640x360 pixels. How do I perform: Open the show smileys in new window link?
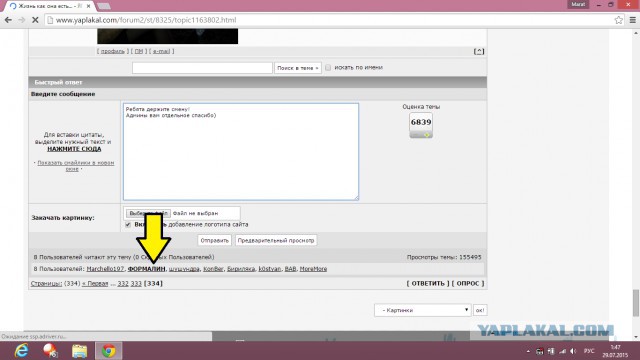click(x=76, y=166)
